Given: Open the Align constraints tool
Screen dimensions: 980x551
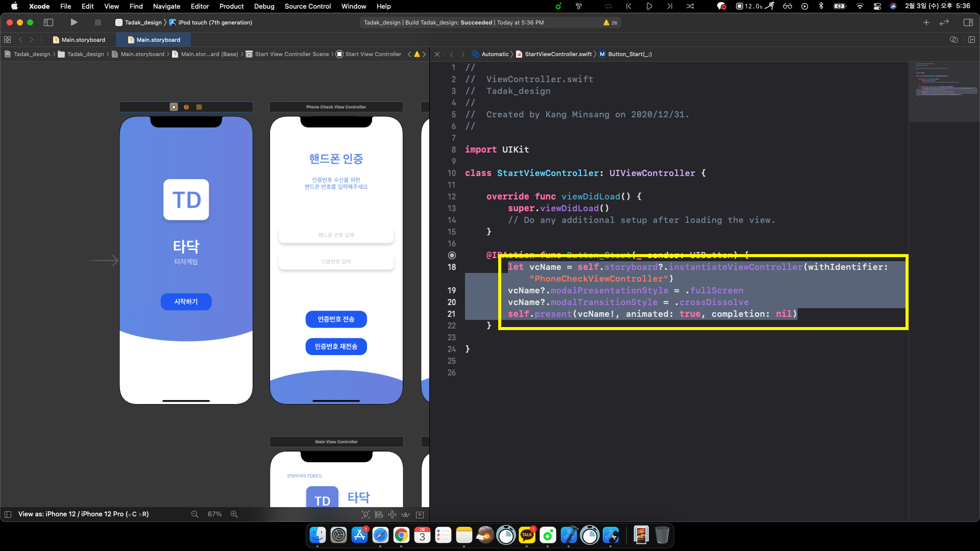Looking at the screenshot, I should pyautogui.click(x=379, y=514).
